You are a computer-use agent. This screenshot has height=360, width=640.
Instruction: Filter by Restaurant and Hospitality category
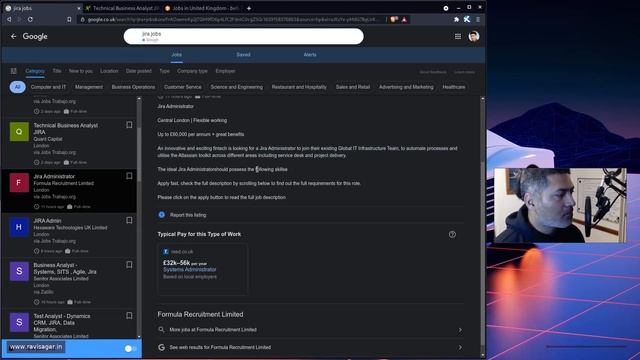point(299,87)
